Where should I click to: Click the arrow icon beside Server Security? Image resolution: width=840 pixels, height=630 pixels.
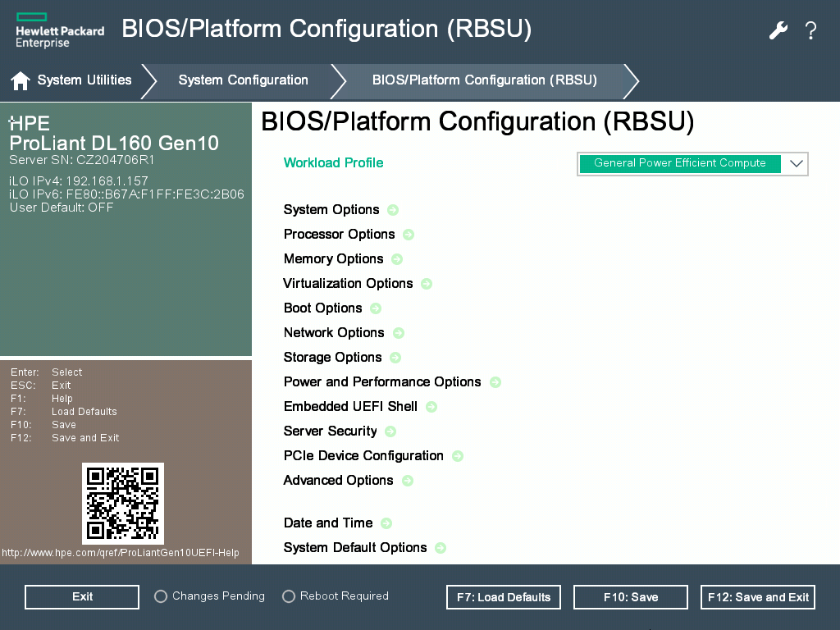390,431
